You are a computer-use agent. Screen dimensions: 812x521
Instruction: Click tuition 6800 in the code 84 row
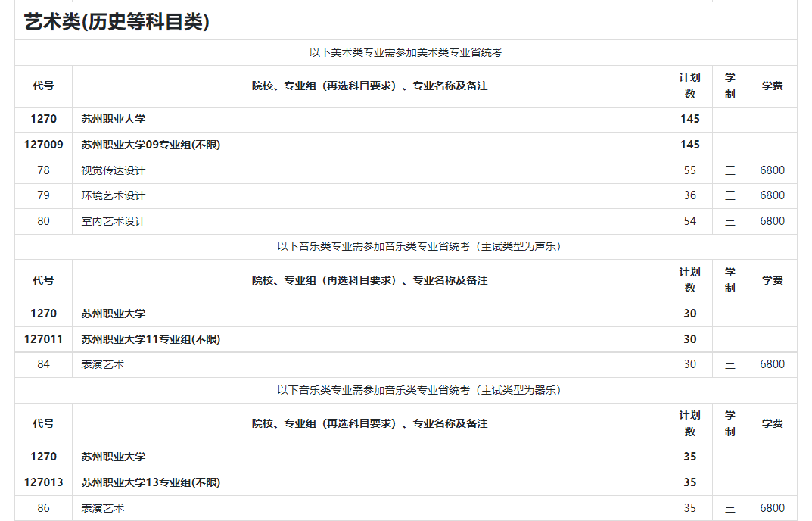pos(772,364)
